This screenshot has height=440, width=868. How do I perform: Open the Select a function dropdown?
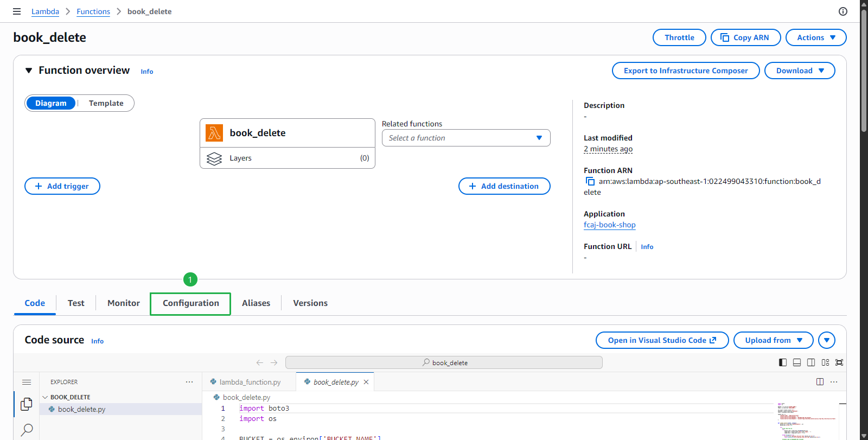[466, 138]
